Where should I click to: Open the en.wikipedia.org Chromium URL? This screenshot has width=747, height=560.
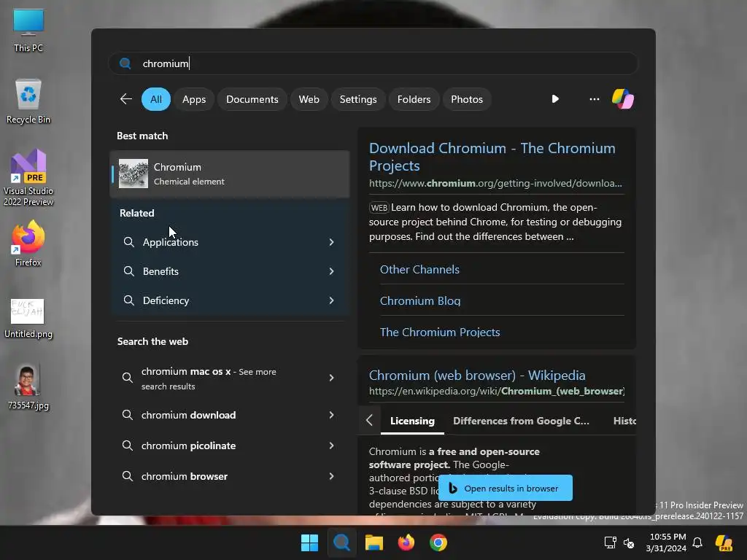click(x=497, y=391)
